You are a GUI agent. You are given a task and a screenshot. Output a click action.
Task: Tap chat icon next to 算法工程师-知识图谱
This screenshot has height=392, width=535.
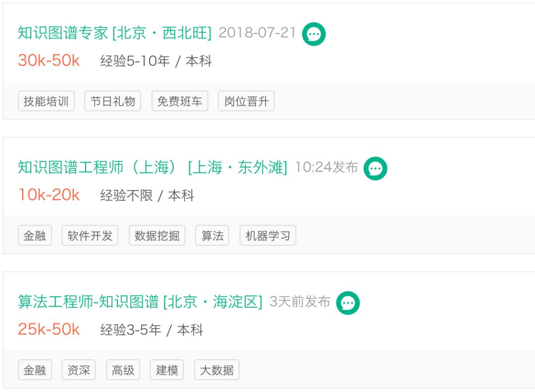(x=348, y=303)
